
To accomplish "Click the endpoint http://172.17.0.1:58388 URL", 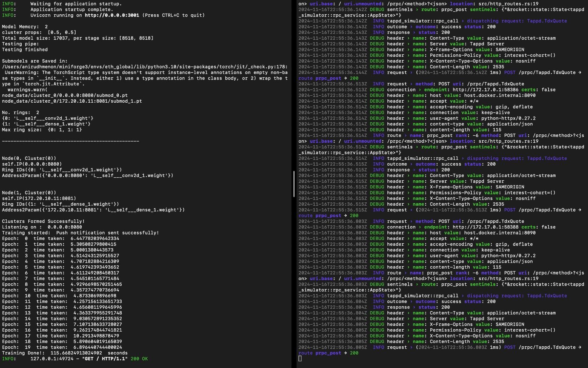I will [x=485, y=227].
